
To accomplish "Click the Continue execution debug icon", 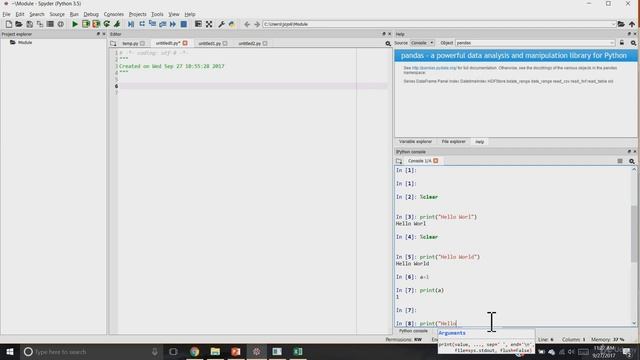I will (x=173, y=24).
